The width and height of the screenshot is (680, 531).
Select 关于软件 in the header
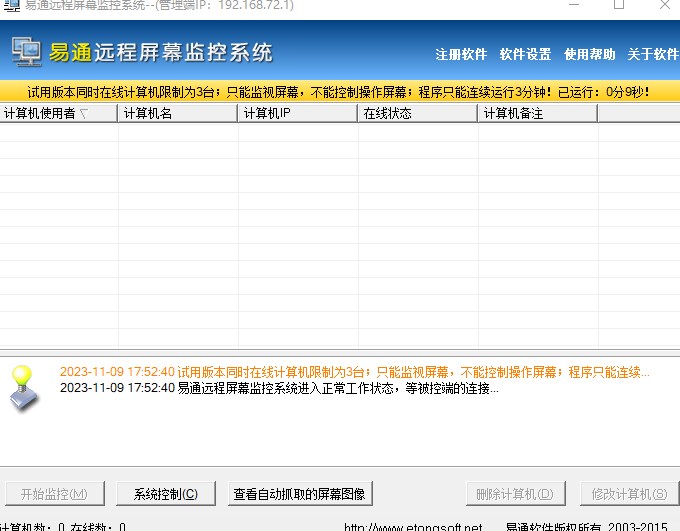pyautogui.click(x=652, y=54)
